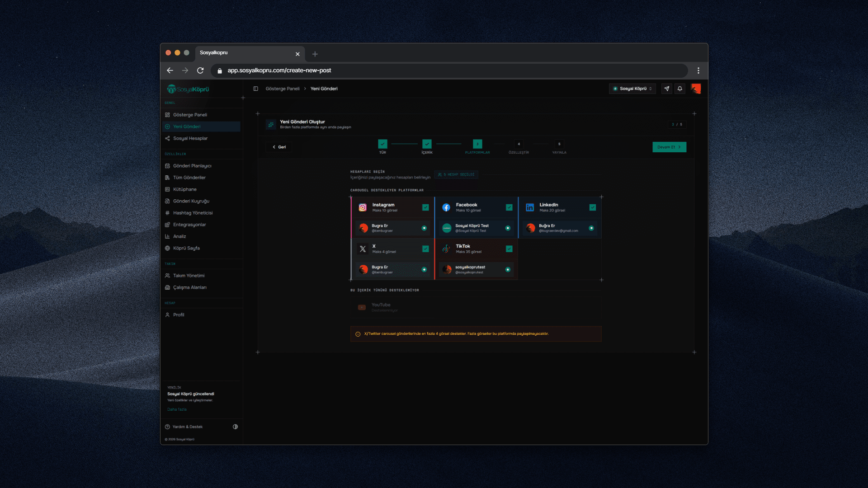Open Kütüphane sidebar item
Viewport: 868px width, 488px height.
(201, 189)
